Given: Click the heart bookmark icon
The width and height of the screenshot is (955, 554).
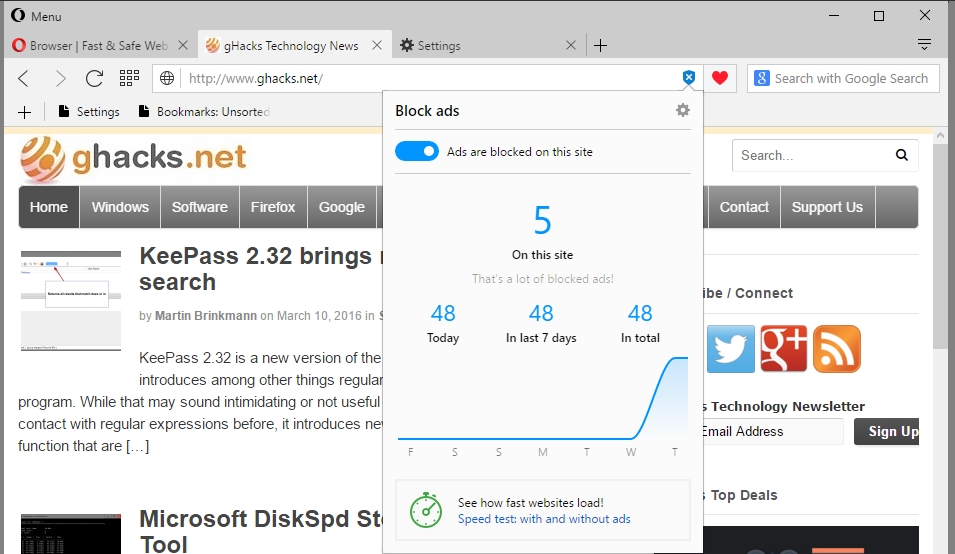Looking at the screenshot, I should [719, 78].
